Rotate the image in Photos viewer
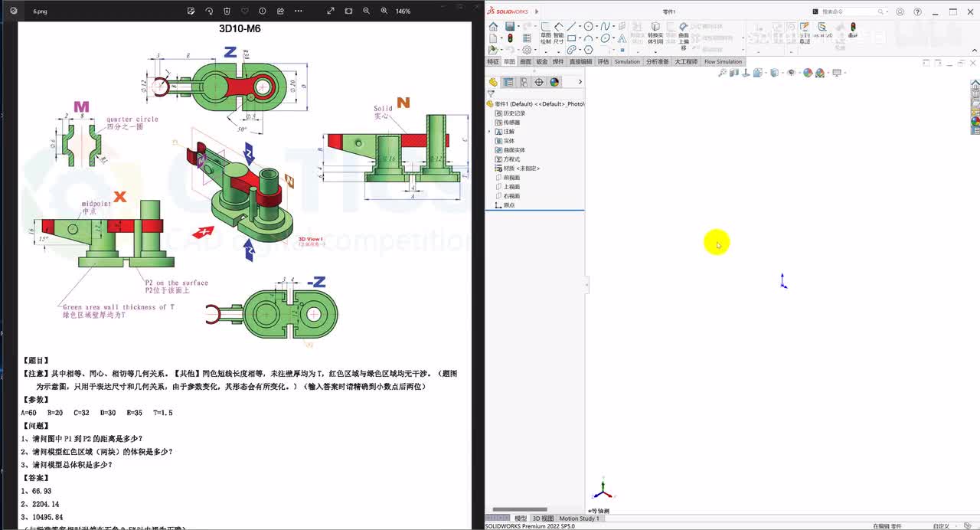The image size is (980, 530). 209,11
